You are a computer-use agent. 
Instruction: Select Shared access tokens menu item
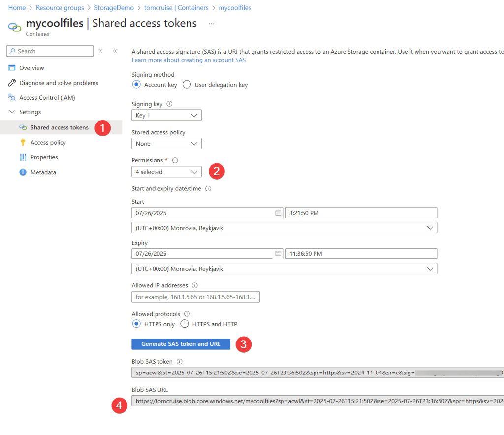tap(59, 127)
